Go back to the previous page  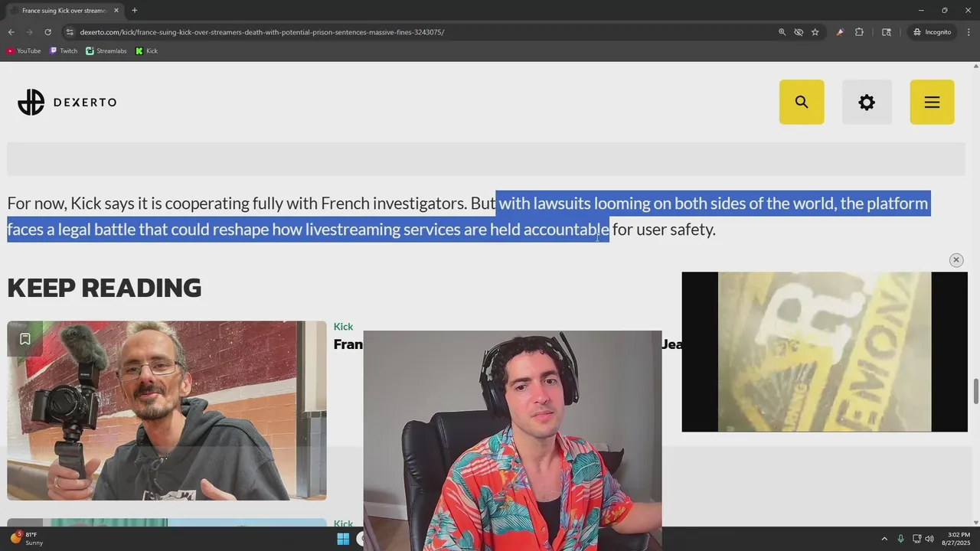[11, 32]
